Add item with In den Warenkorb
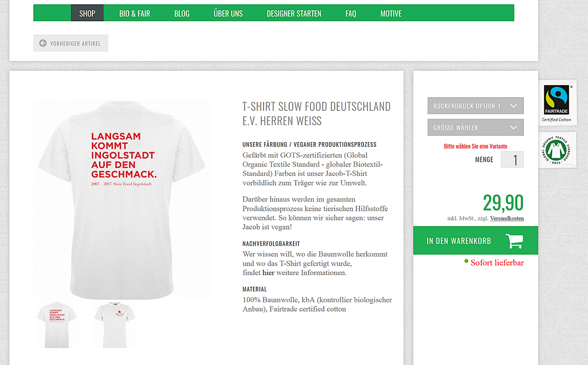Image resolution: width=588 pixels, height=365 pixels. click(x=475, y=240)
